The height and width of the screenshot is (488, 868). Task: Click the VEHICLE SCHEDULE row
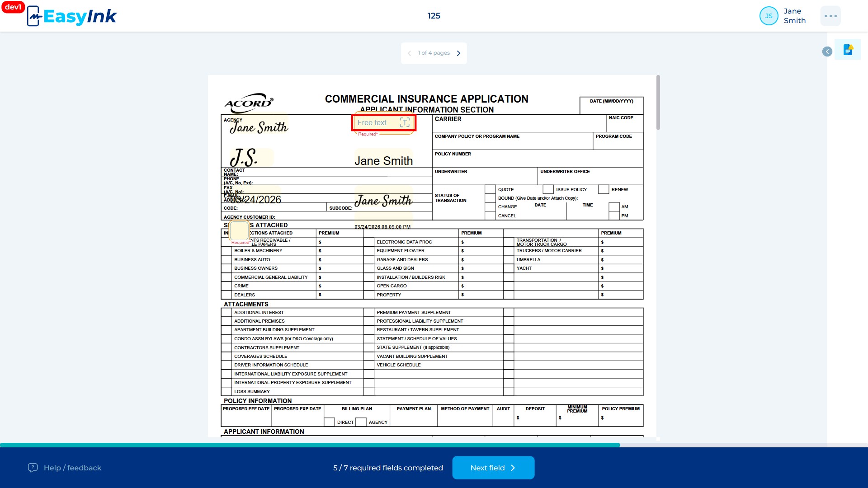[434, 365]
